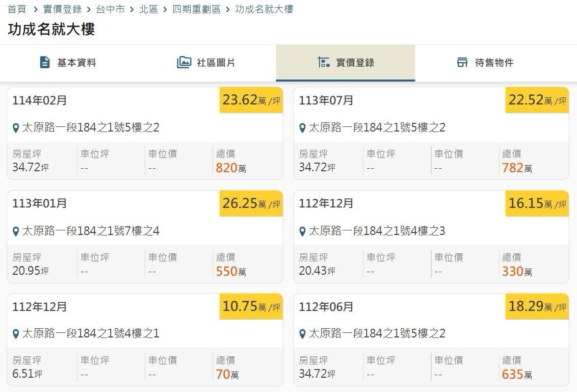The image size is (577, 392).
Task: Open the 113年01月 transaction card at 550萬
Action: 145,237
